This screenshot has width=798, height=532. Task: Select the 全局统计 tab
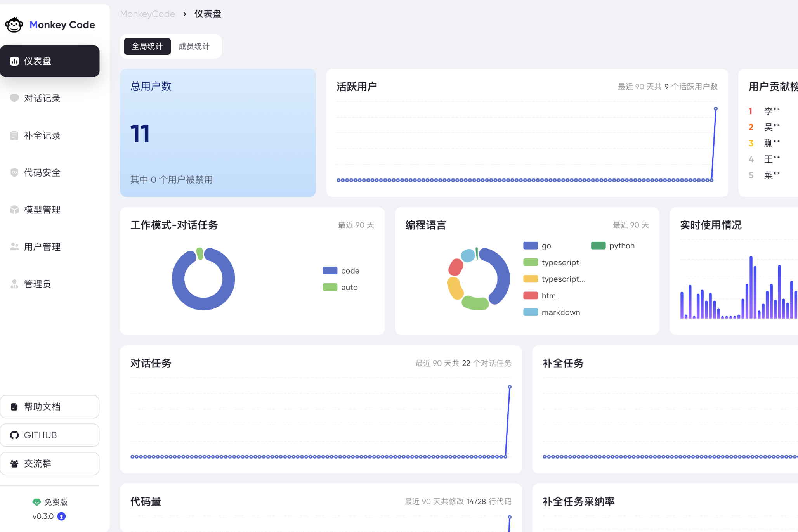point(147,46)
